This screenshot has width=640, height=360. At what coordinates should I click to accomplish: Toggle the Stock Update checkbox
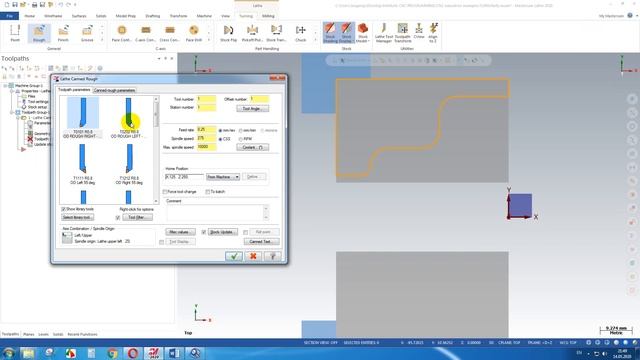204,232
